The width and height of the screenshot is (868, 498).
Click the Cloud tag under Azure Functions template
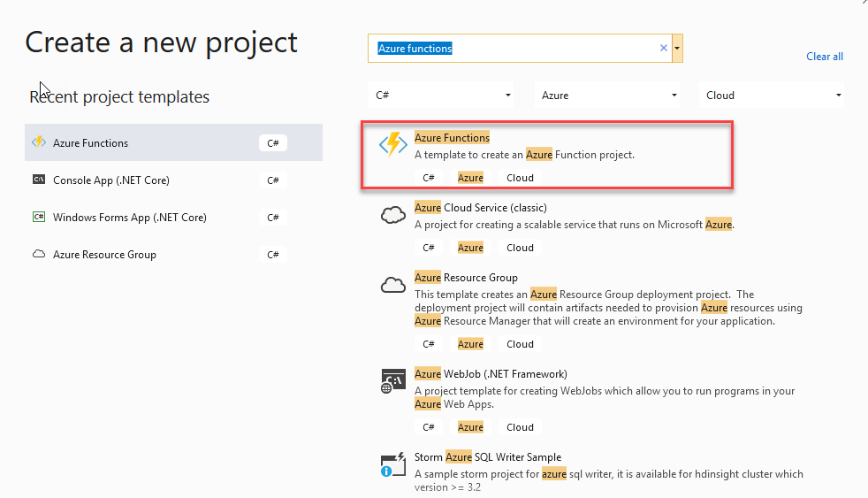pyautogui.click(x=520, y=178)
